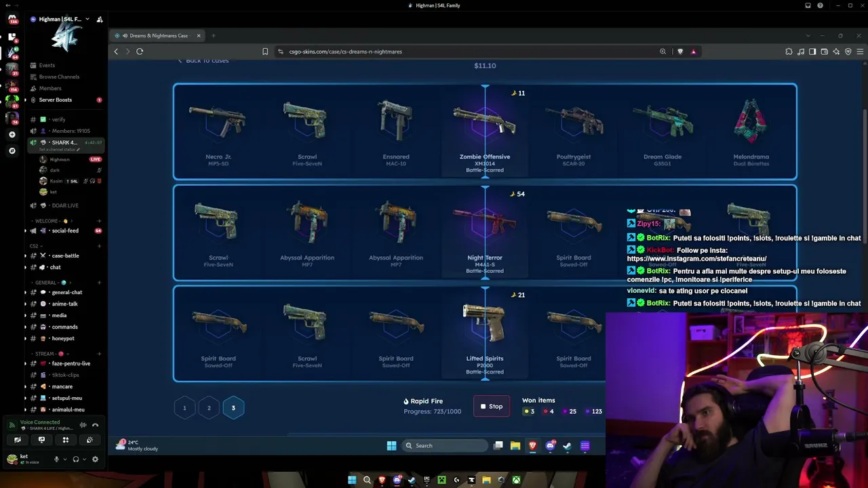Open the Members list item
The image size is (868, 488).
coord(65,88)
